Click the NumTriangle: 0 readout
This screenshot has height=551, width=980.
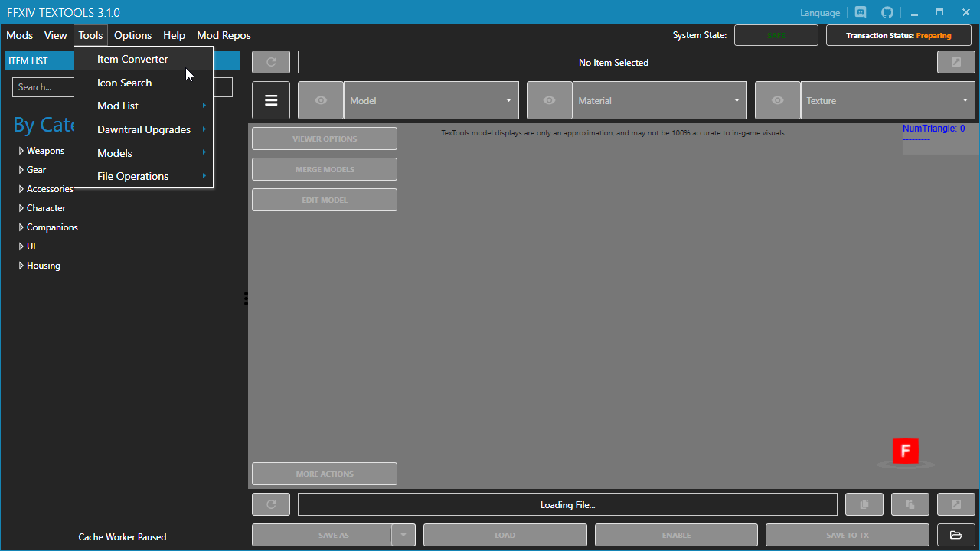pos(933,129)
